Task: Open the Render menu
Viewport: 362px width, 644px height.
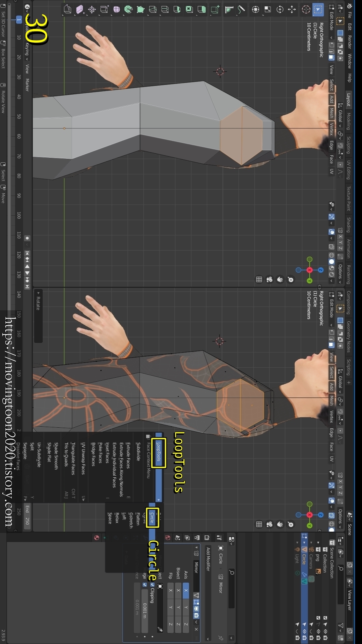Action: [350, 42]
